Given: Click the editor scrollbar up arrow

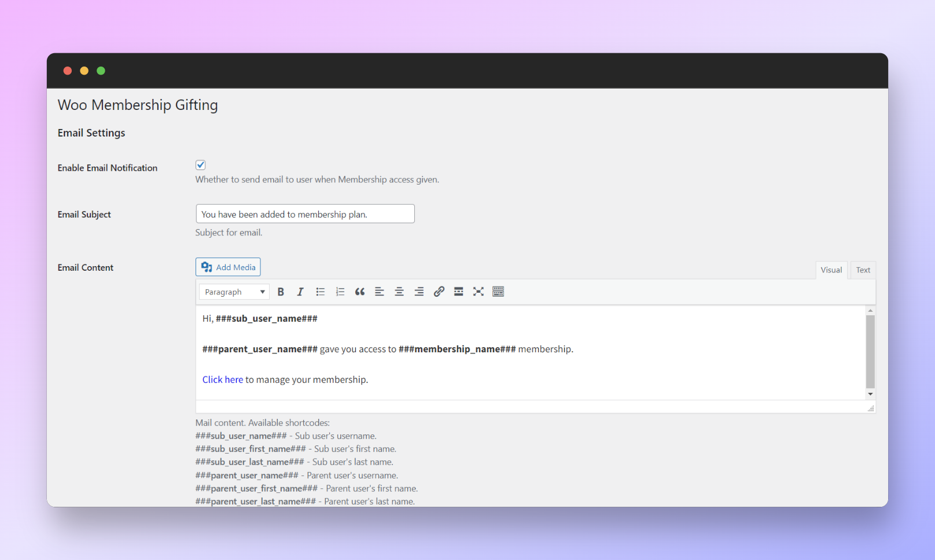Looking at the screenshot, I should pos(870,311).
